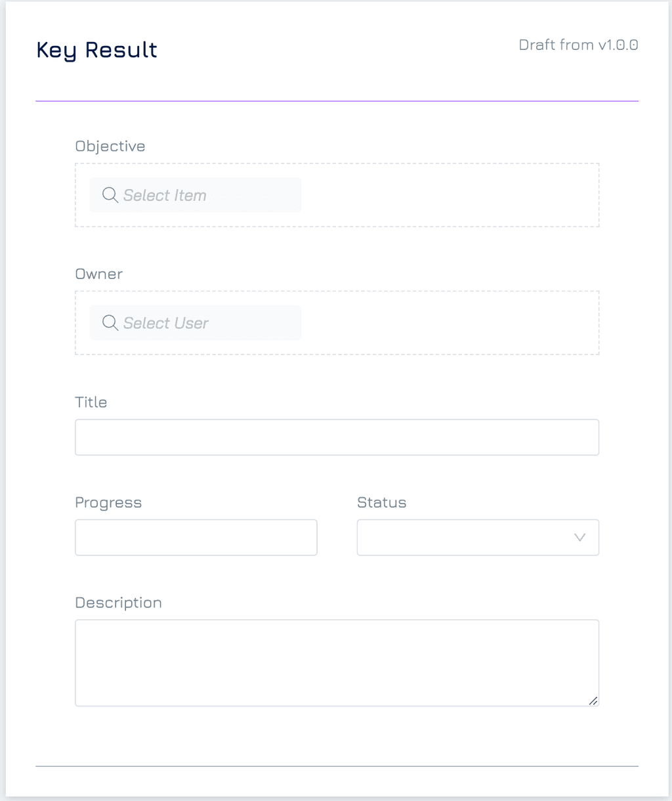Click the Owner field label

[99, 274]
